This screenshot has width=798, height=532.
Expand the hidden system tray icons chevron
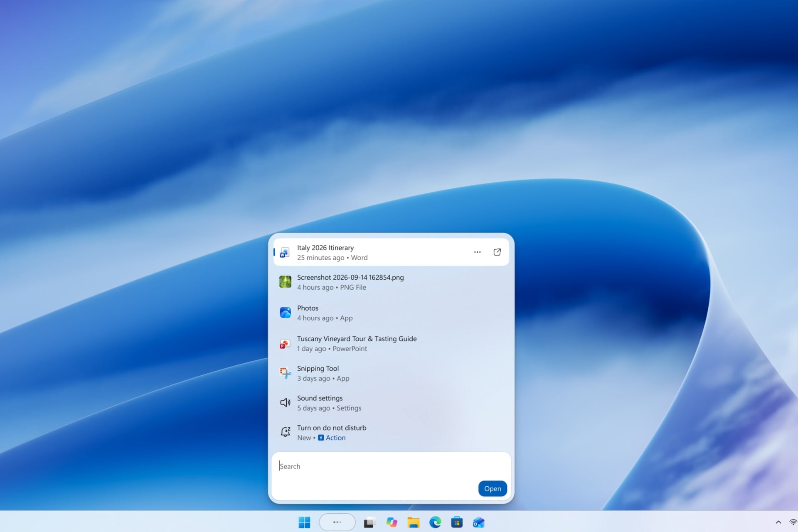pos(778,522)
